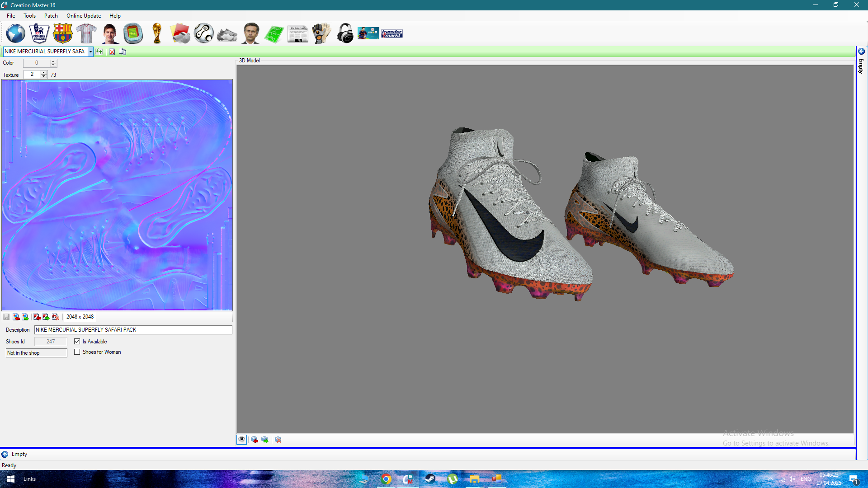Open File Explorer from the taskbar
This screenshot has width=868, height=488.
pos(474,479)
